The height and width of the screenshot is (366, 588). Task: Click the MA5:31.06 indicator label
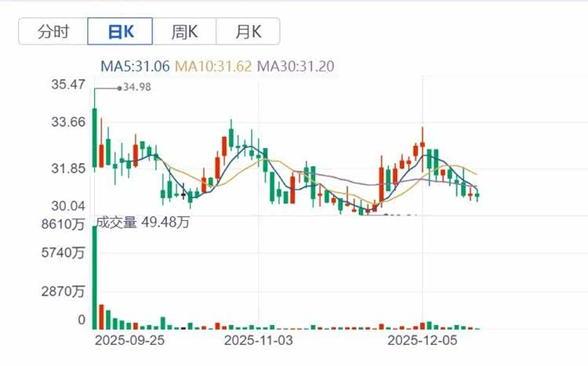pos(135,67)
